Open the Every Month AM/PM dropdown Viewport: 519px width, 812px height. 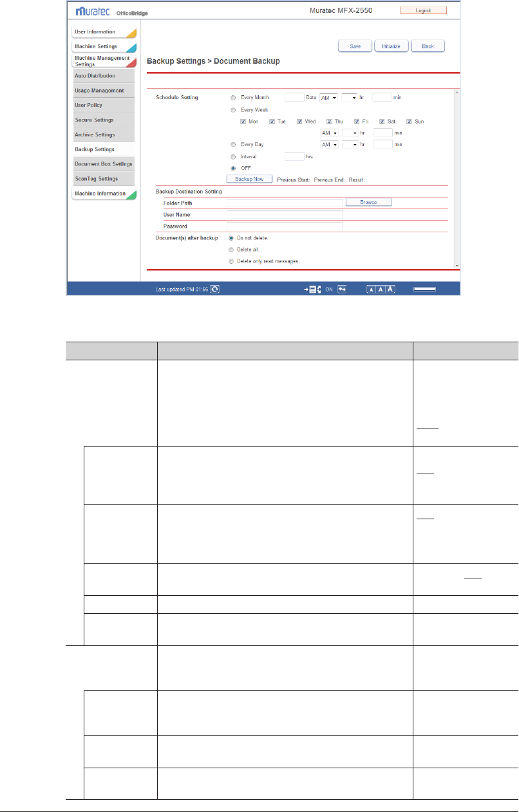329,98
